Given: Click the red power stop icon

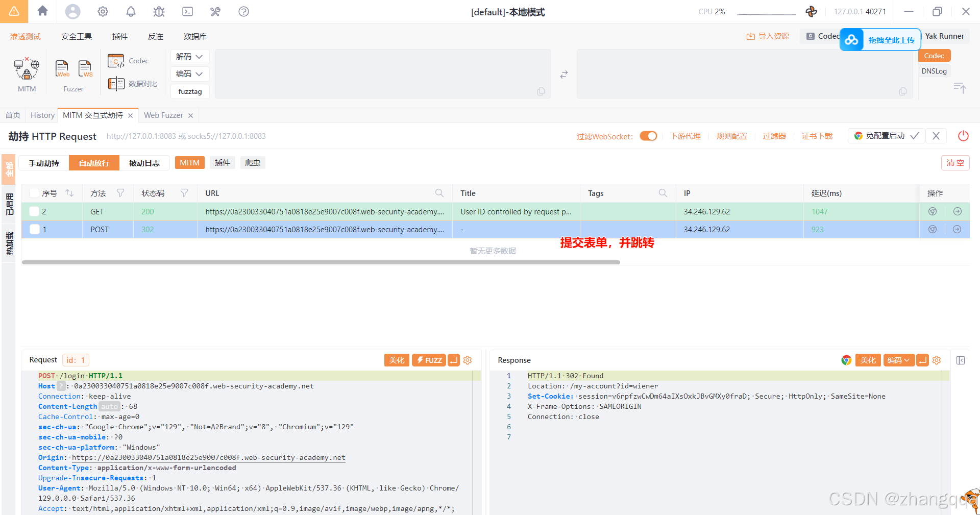Looking at the screenshot, I should [x=963, y=136].
